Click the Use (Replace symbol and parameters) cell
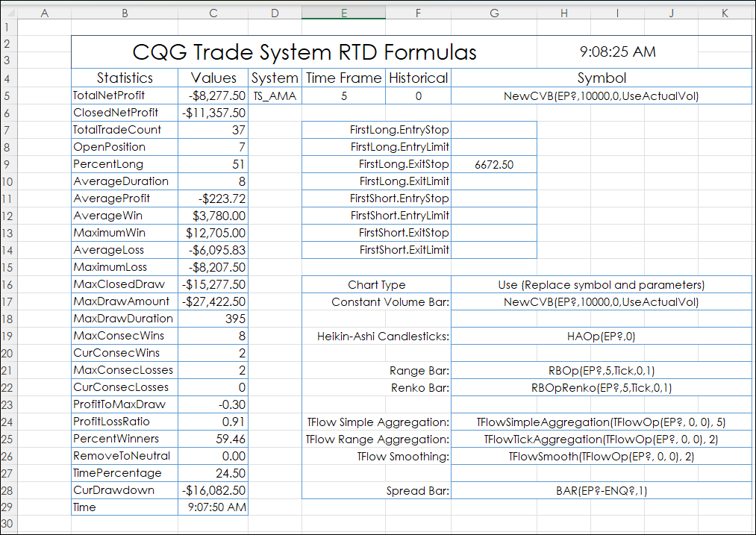 (x=602, y=284)
